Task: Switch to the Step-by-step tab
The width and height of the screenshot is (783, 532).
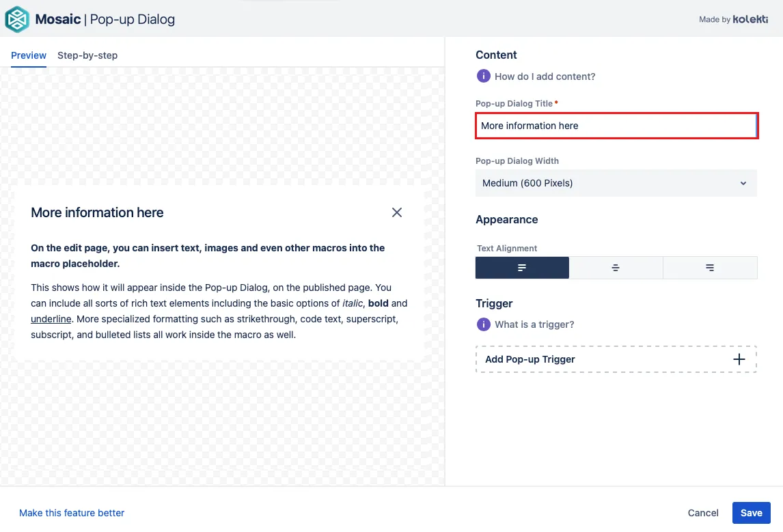Action: (x=87, y=55)
